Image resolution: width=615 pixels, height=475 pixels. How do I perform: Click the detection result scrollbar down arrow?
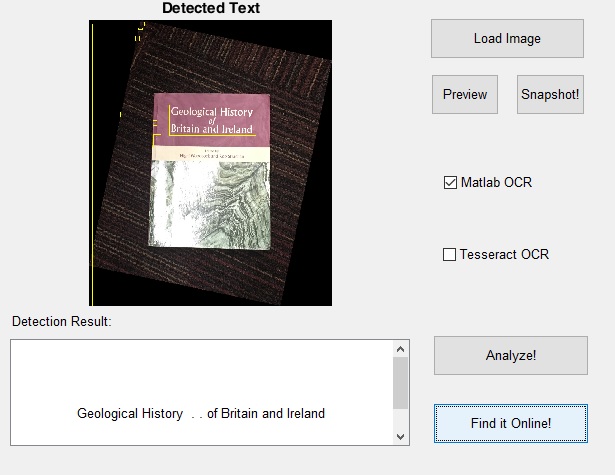(x=400, y=437)
